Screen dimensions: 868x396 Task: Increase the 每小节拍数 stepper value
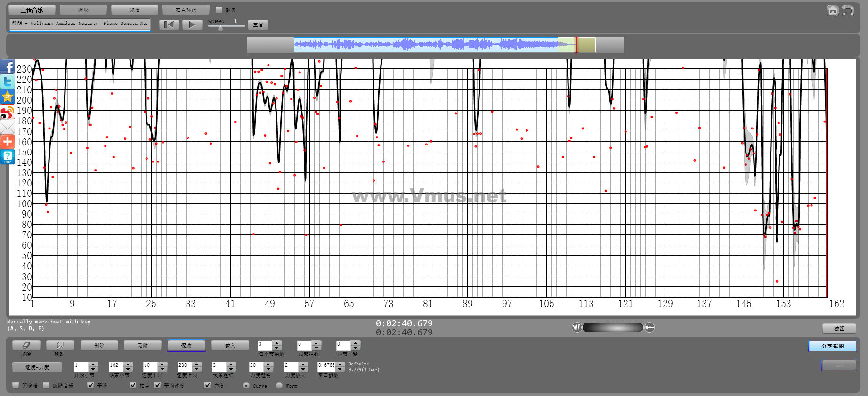point(277,343)
